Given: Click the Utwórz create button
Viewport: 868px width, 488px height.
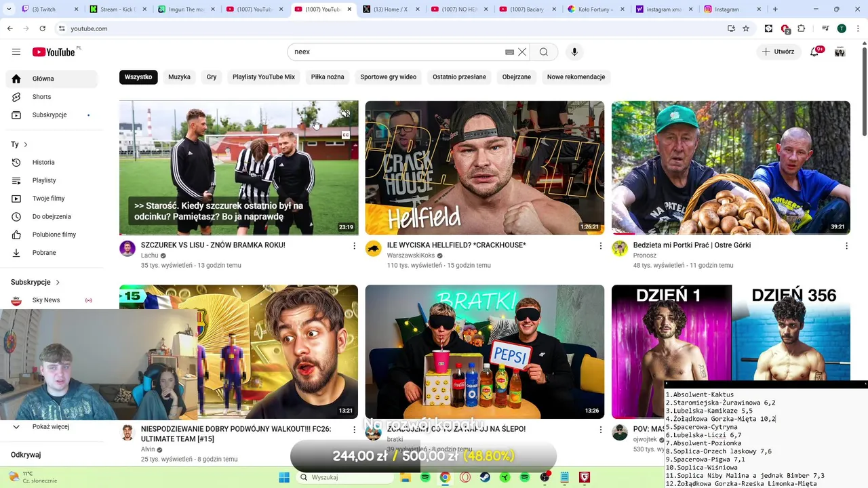Looking at the screenshot, I should 778,52.
